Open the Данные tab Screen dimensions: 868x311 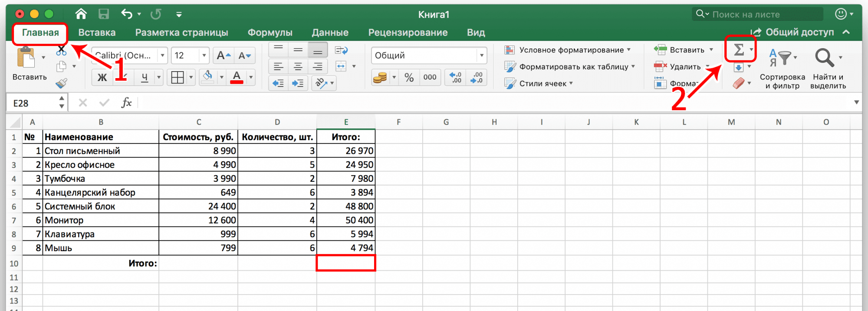[x=330, y=33]
